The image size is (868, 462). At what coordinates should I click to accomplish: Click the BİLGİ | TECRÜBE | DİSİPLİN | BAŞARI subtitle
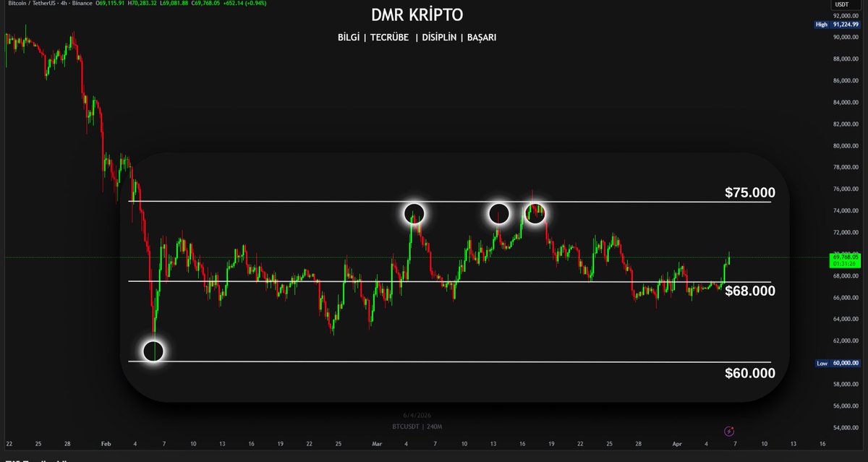pyautogui.click(x=417, y=37)
